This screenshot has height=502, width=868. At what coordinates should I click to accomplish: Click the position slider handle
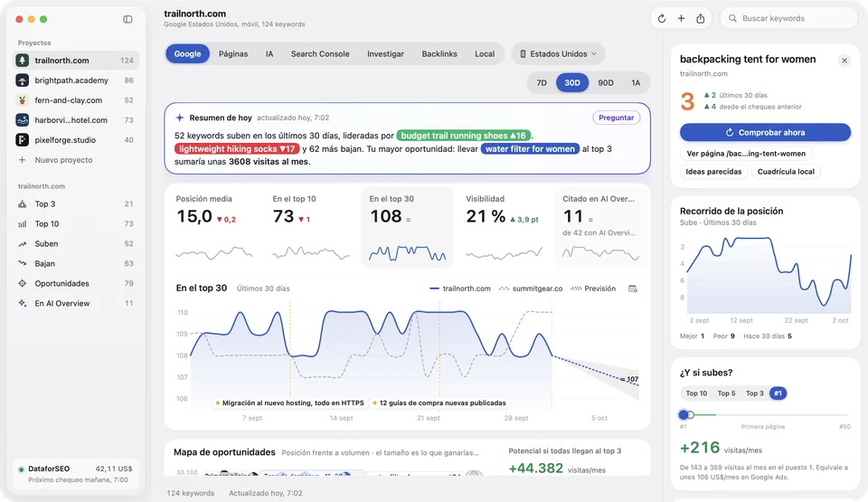684,414
